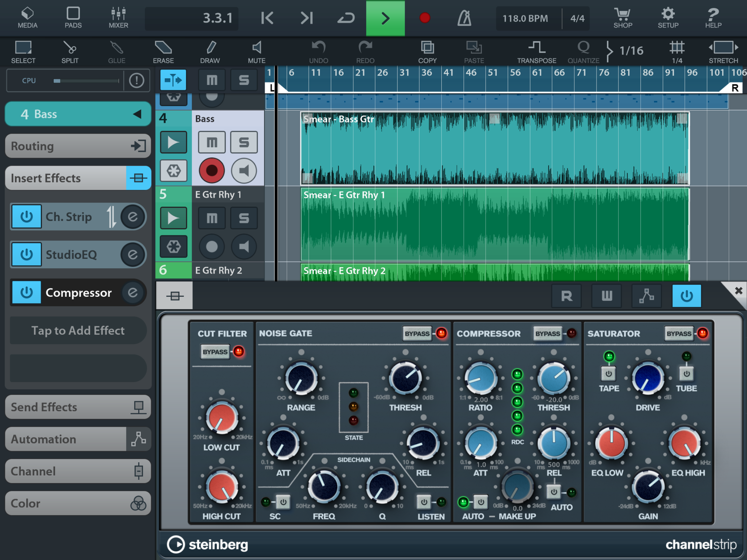The image size is (747, 560).
Task: Open the StudioEQ effect editor
Action: coord(133,254)
